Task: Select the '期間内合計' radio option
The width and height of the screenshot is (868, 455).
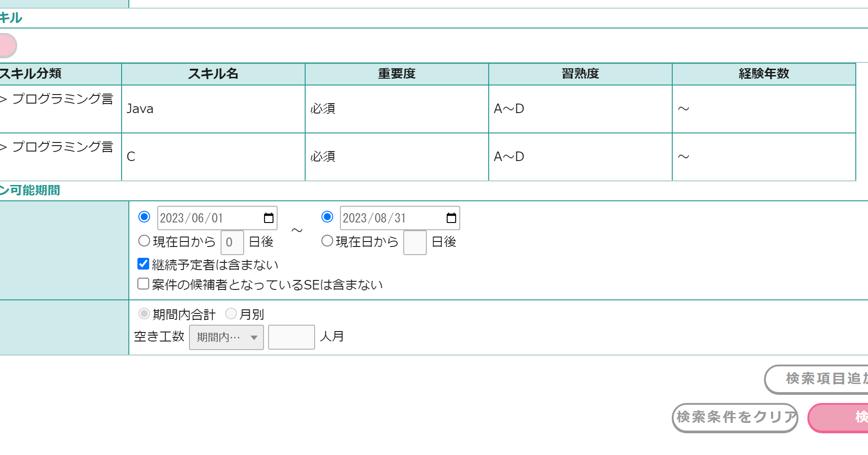Action: 144,313
